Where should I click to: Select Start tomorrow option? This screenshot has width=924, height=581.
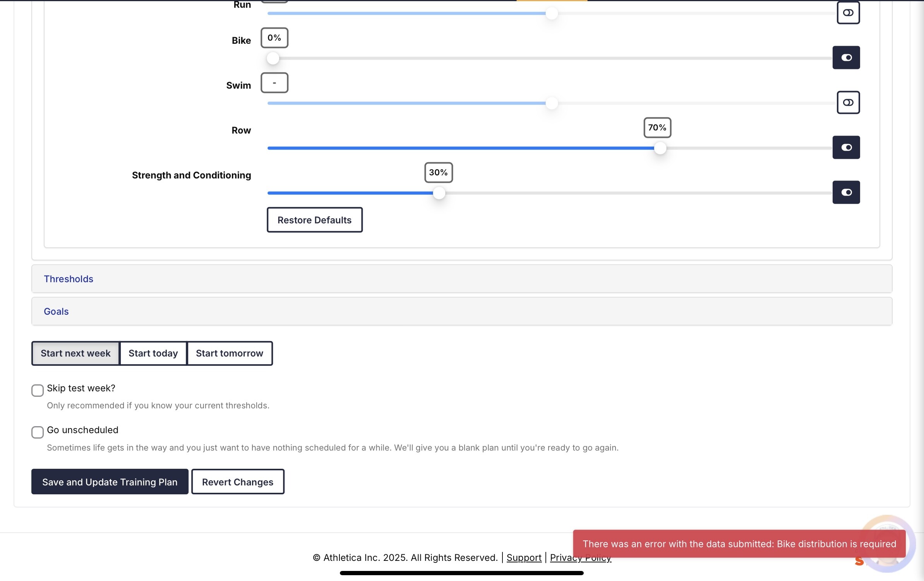[229, 353]
